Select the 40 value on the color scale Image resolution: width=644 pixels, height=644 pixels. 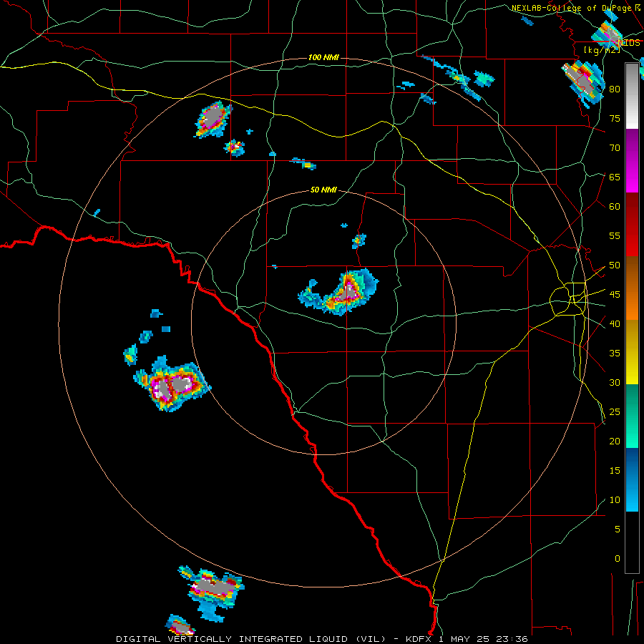pos(615,323)
